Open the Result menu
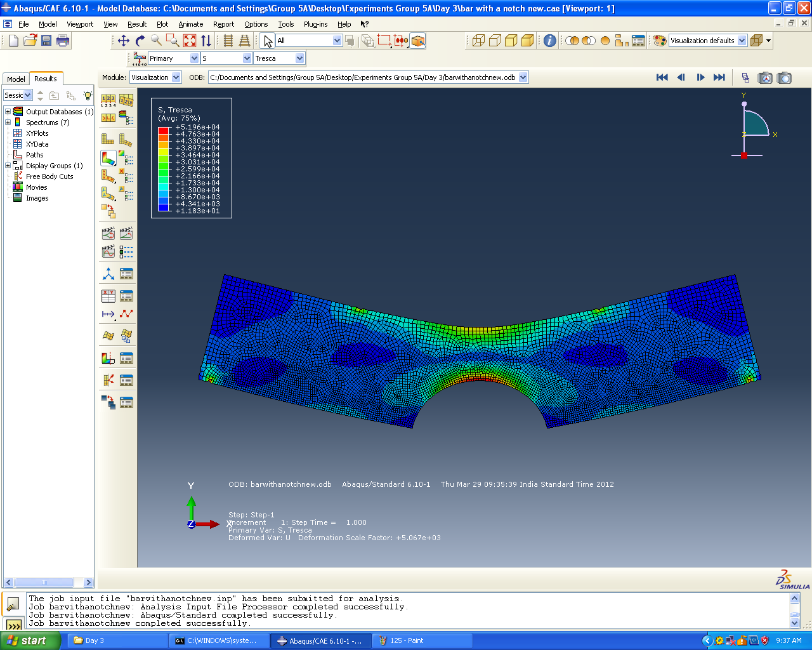 [137, 24]
